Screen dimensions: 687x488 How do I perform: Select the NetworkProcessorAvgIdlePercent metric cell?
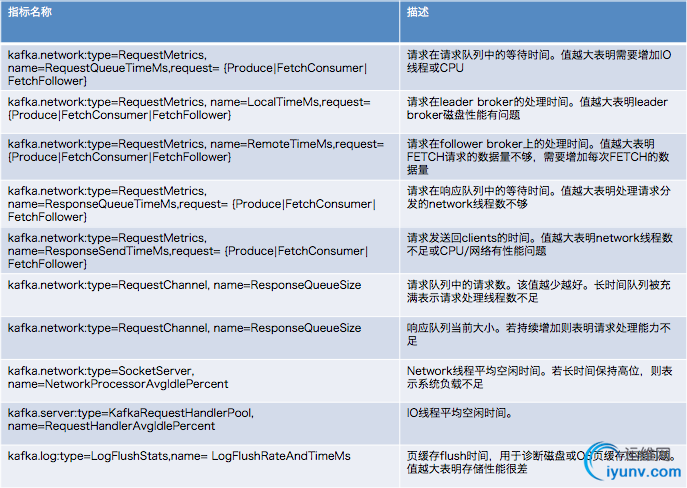click(x=200, y=381)
